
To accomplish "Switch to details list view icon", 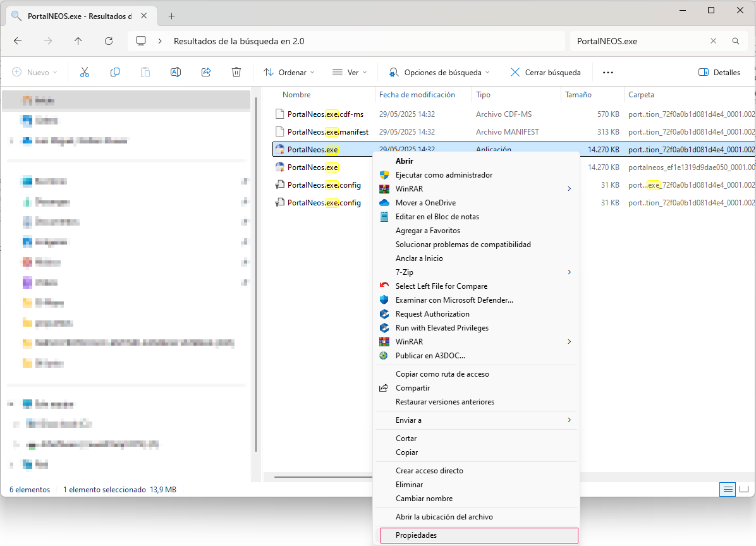I will click(x=728, y=490).
